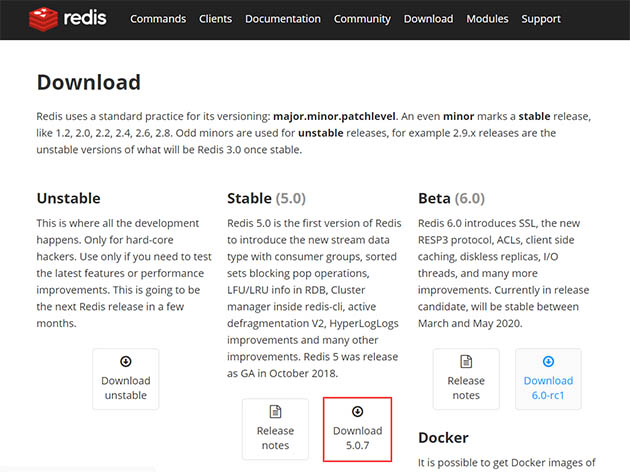
Task: Open the Community nav link
Action: (x=362, y=19)
